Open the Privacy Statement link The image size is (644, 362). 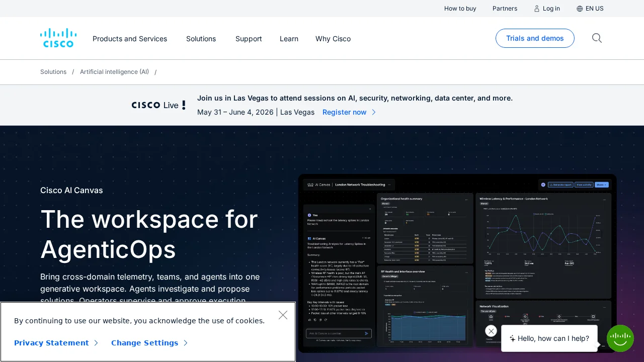coord(51,343)
